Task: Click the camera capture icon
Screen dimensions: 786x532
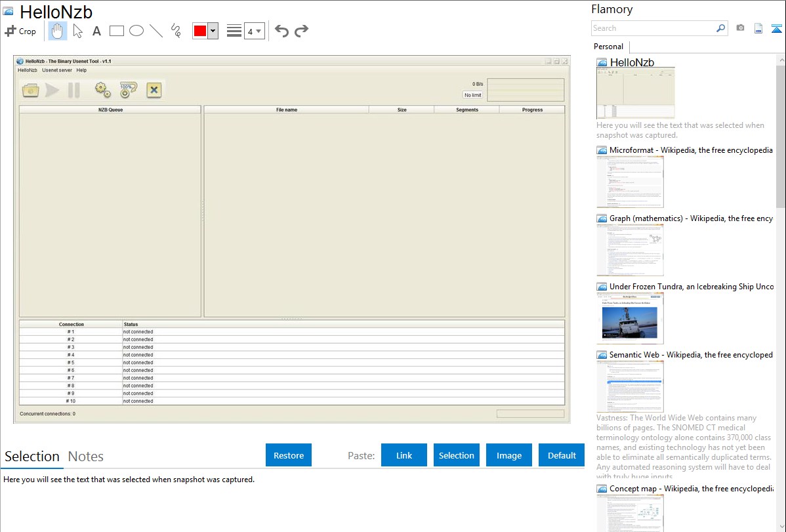Action: point(740,28)
